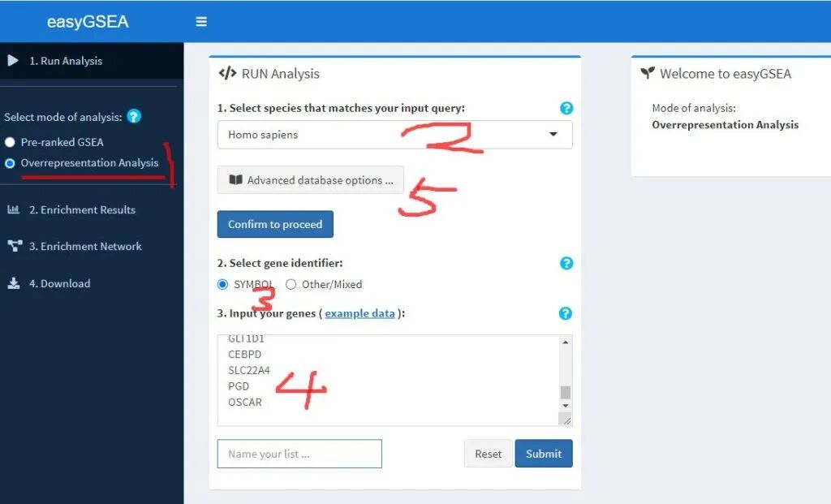Click help icon for gene identifier section
831x504 pixels.
click(566, 264)
